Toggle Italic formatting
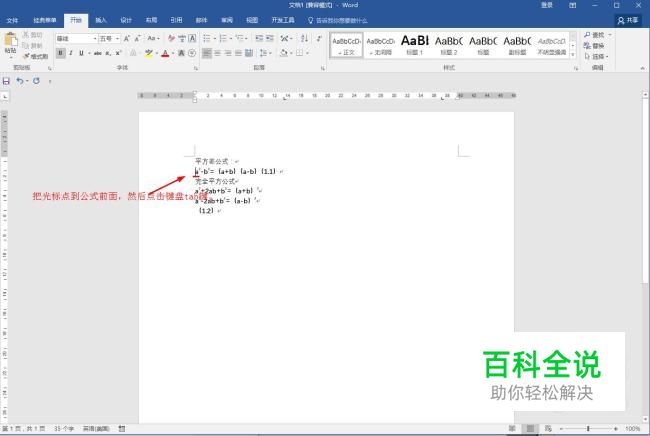 coord(71,53)
